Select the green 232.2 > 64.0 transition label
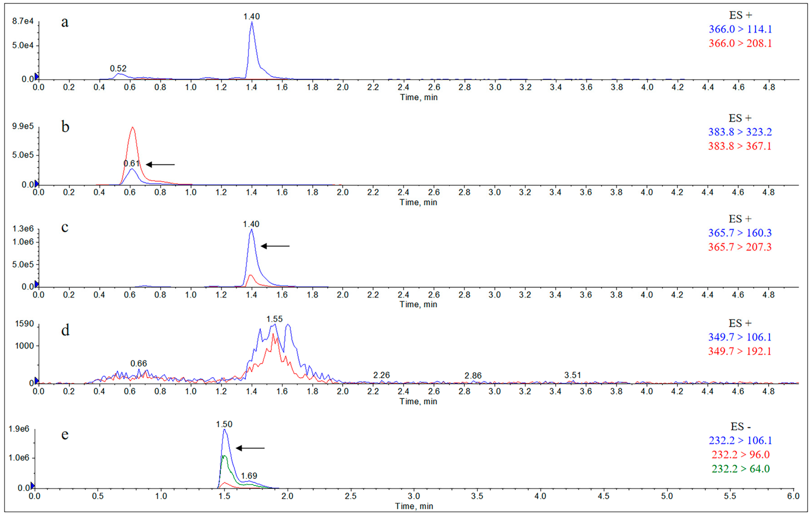 click(741, 469)
